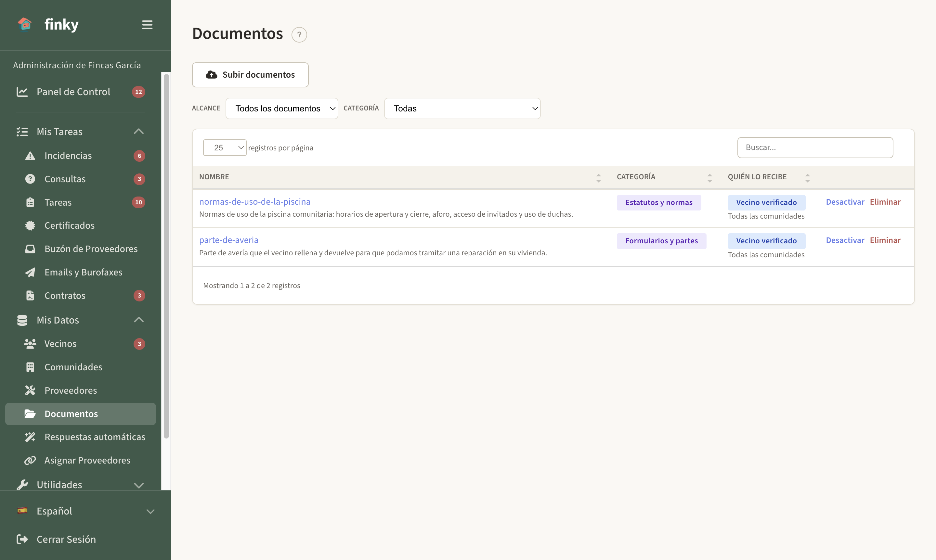Click the Consultas question circle icon
Image resolution: width=936 pixels, height=560 pixels.
click(30, 179)
